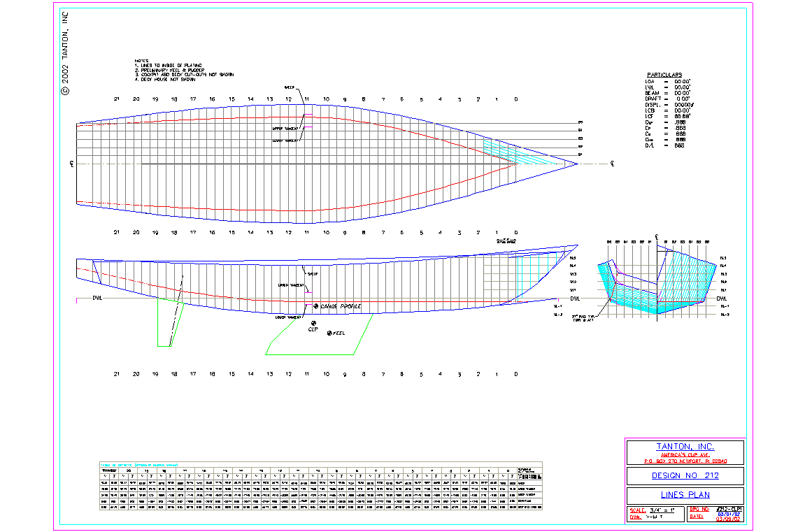Click the green rudder outline
This screenshot has width=805, height=532.
tap(171, 322)
